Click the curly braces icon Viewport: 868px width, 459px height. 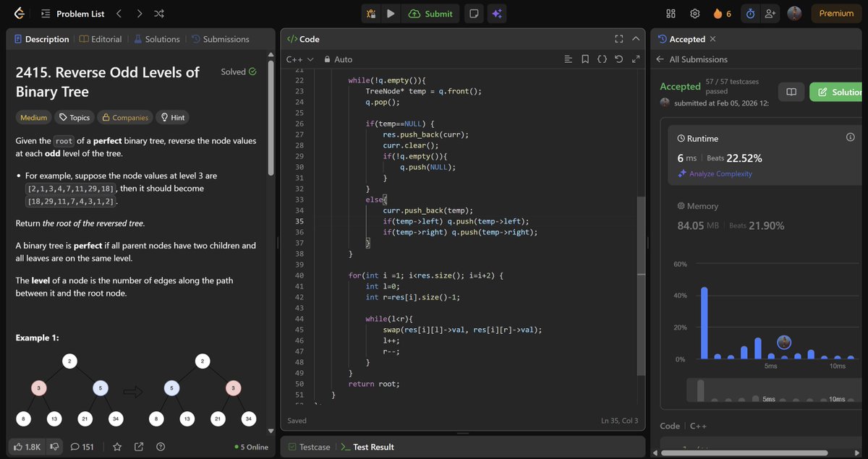point(602,59)
